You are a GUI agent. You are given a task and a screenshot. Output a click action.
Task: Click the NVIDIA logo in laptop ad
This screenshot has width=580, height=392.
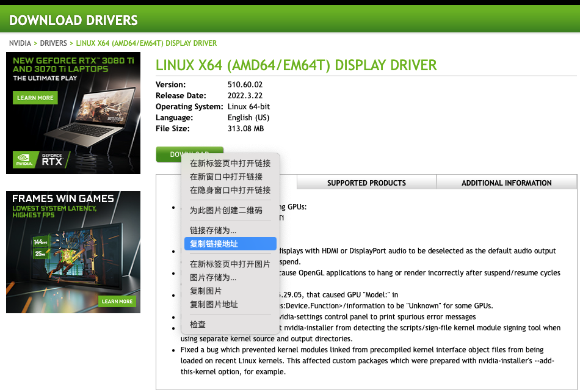[x=24, y=159]
